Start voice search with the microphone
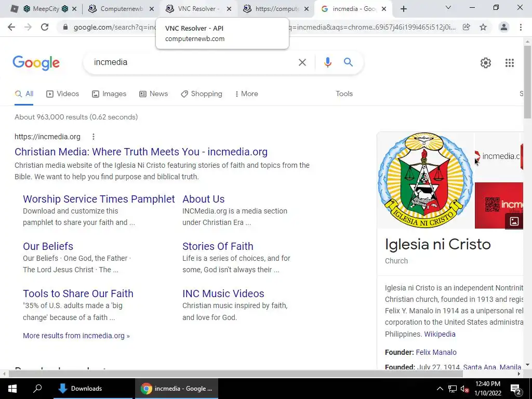 coord(327,62)
